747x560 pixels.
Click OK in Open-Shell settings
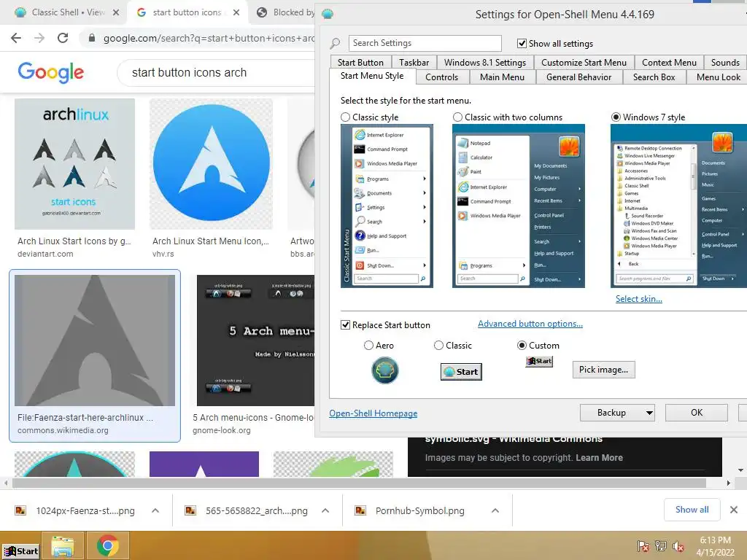coord(697,413)
